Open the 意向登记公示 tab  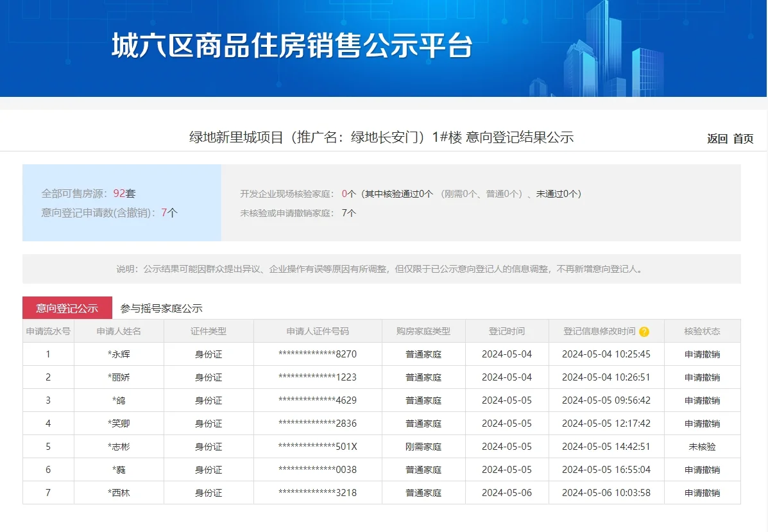(x=67, y=308)
